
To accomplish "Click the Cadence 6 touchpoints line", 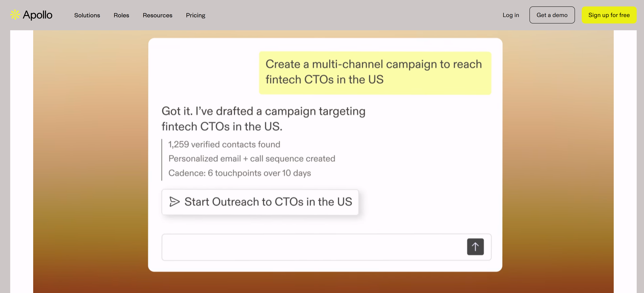I will click(x=240, y=173).
